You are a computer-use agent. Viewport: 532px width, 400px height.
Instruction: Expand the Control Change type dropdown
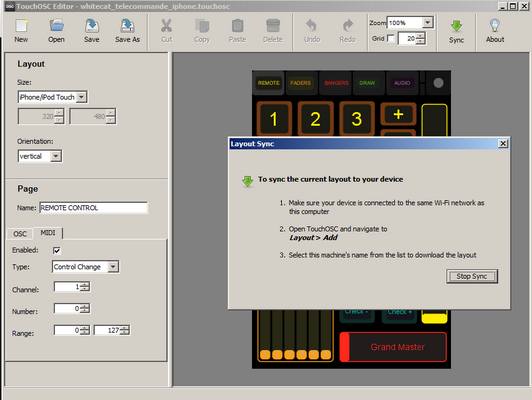pos(113,267)
